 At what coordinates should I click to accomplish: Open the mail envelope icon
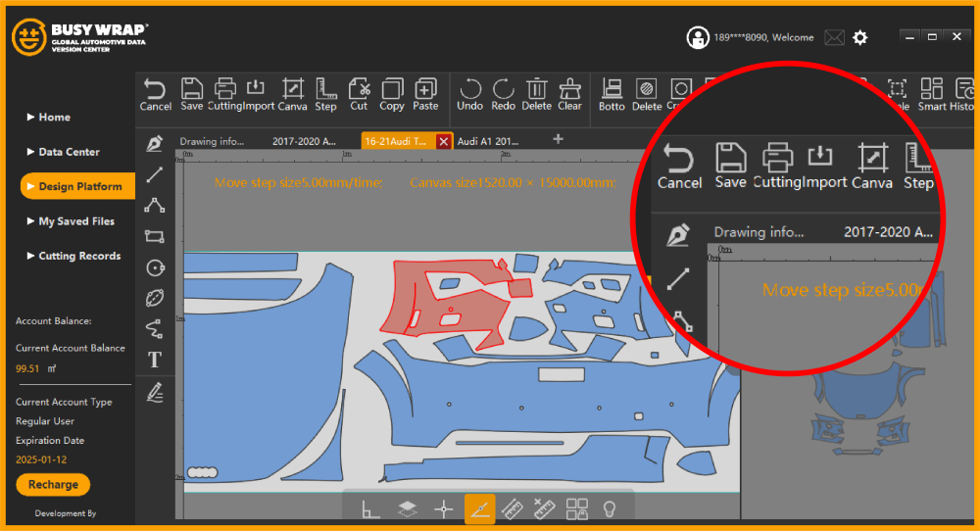[834, 38]
